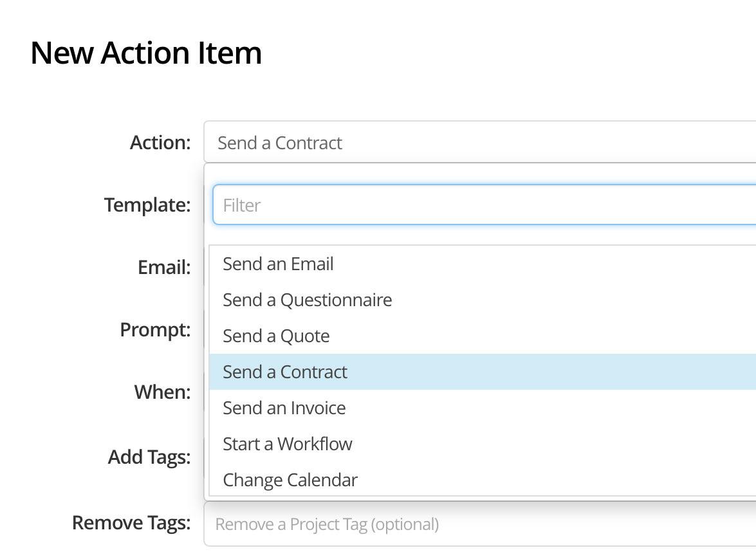Choose Send an Invoice action
756x557 pixels.
click(284, 408)
